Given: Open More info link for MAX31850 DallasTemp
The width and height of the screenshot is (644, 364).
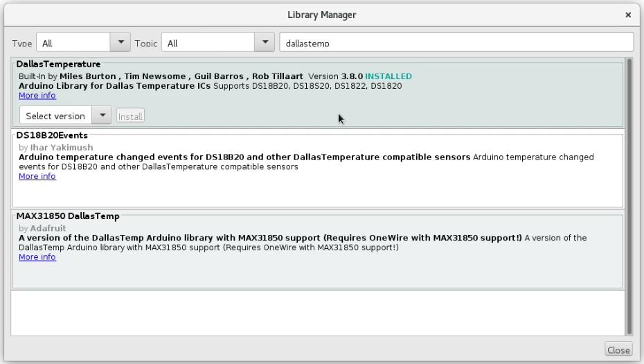Looking at the screenshot, I should 37,257.
